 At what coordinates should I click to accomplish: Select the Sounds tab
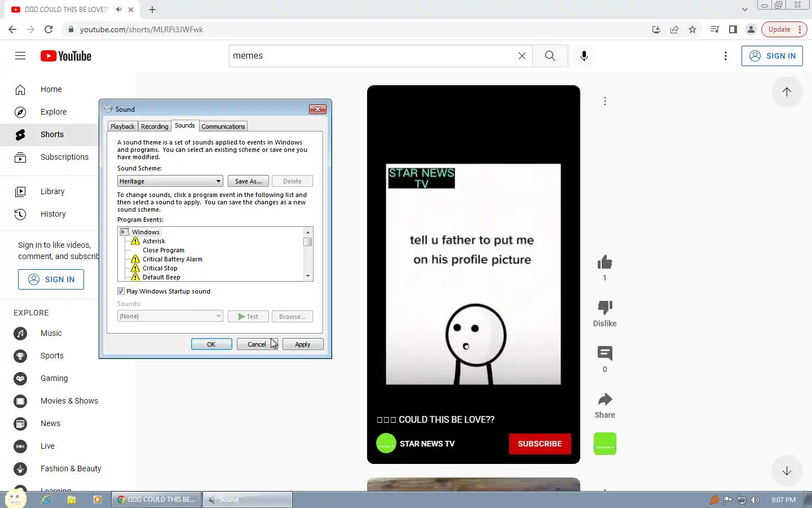(x=185, y=125)
